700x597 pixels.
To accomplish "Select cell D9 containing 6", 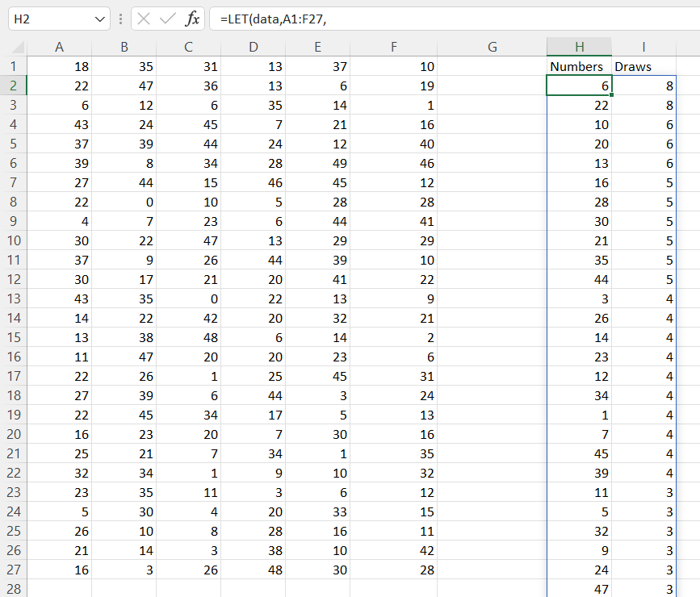I will tap(254, 221).
